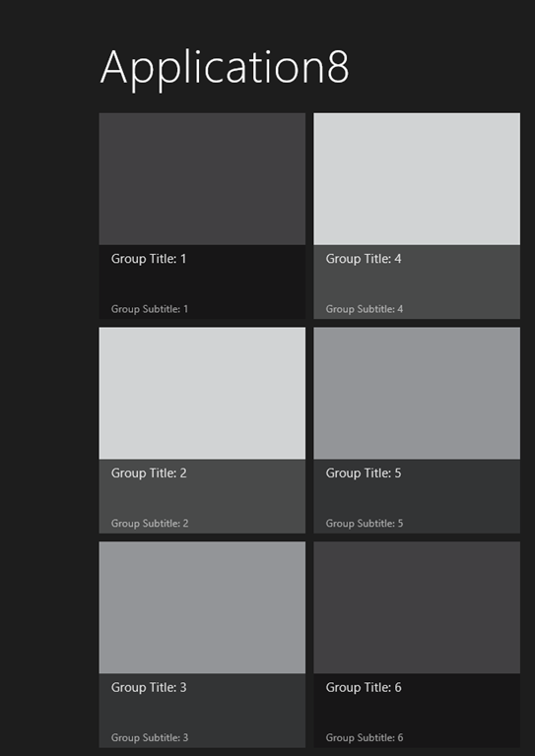The width and height of the screenshot is (535, 756).
Task: Select the 'Group Subtitle: 6' text
Action: click(365, 737)
